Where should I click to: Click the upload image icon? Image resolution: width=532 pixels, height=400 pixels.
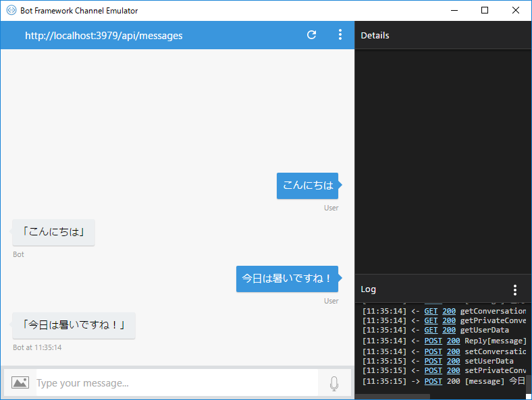click(x=20, y=382)
